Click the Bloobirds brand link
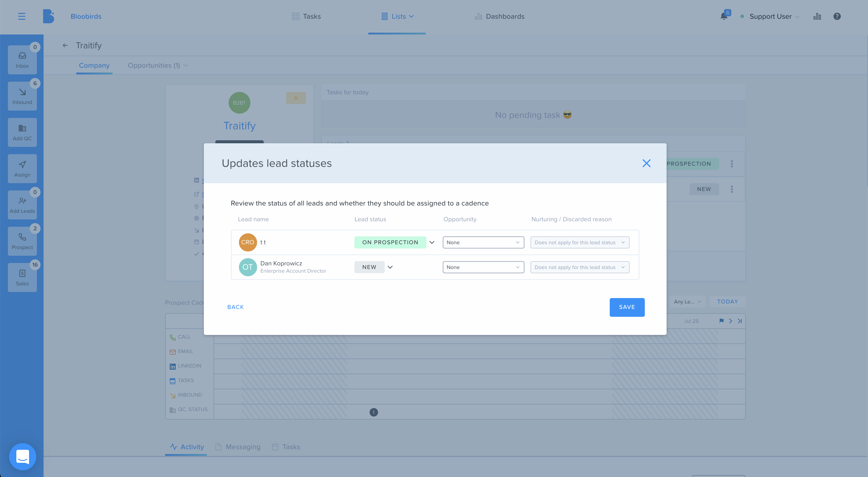Image resolution: width=868 pixels, height=477 pixels. (86, 16)
